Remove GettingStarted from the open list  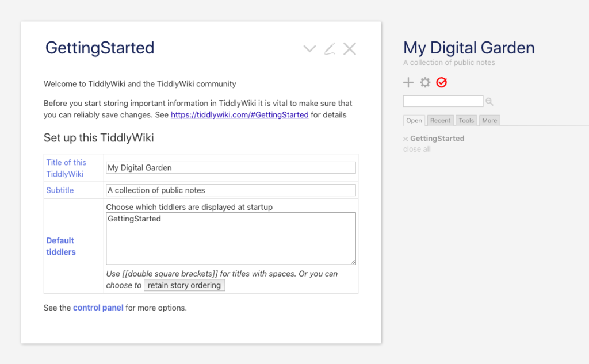[406, 139]
